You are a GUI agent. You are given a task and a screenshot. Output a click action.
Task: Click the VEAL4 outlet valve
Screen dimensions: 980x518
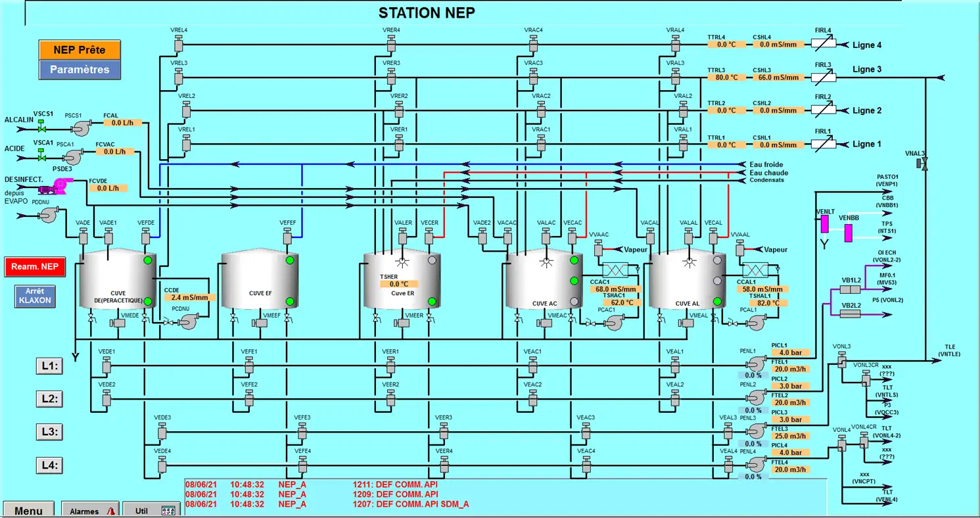click(x=728, y=464)
